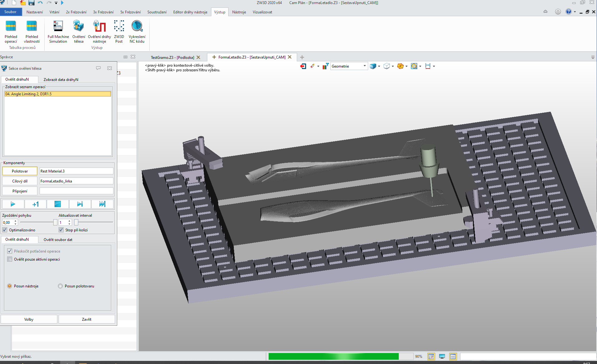Select the Posun polotovaru radio button

pos(60,286)
